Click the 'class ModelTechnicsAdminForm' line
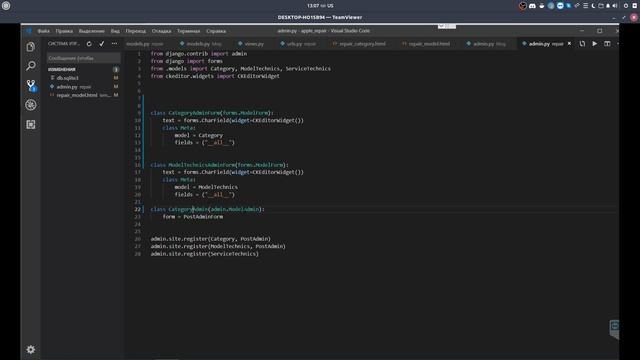 click(x=219, y=165)
